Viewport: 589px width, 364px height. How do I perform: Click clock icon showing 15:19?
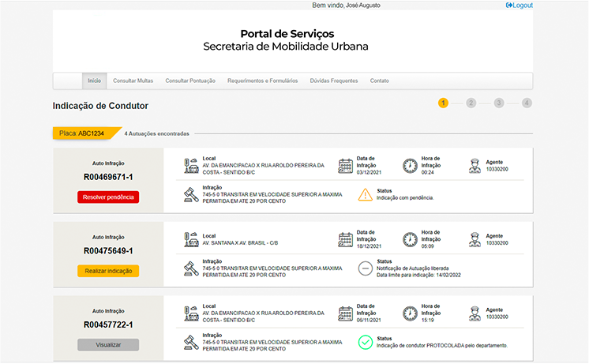pos(411,313)
